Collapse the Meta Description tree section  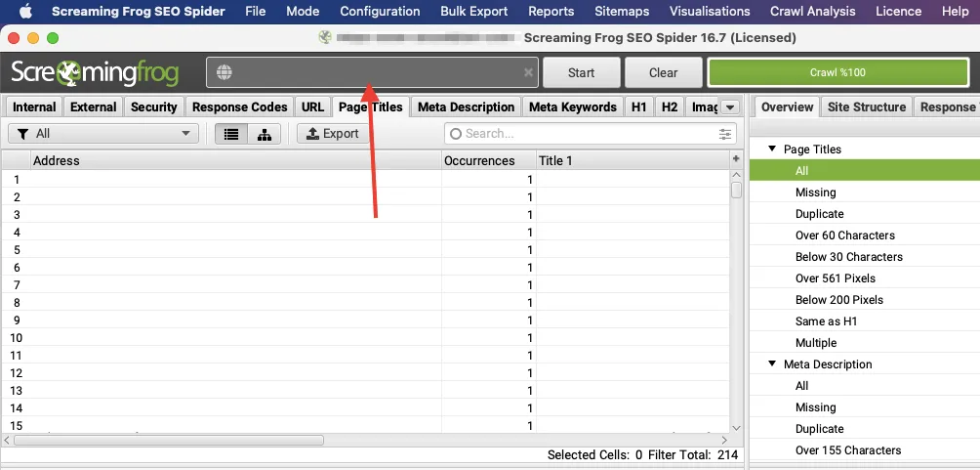tap(771, 364)
